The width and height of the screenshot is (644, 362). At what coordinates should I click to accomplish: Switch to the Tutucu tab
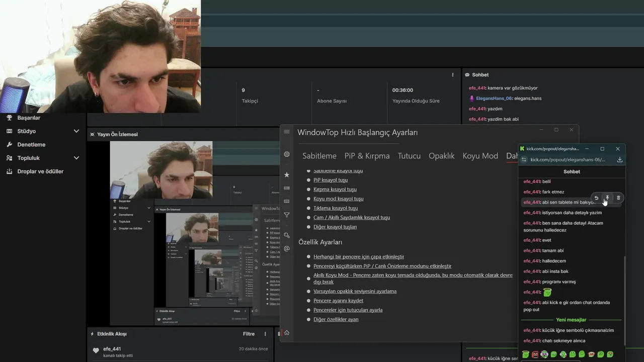pyautogui.click(x=409, y=156)
